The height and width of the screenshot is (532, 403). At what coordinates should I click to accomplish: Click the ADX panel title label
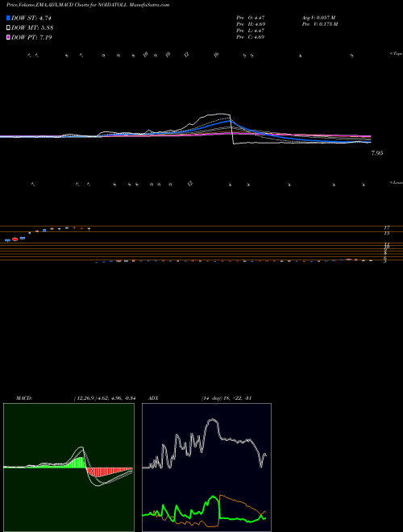coord(152,398)
